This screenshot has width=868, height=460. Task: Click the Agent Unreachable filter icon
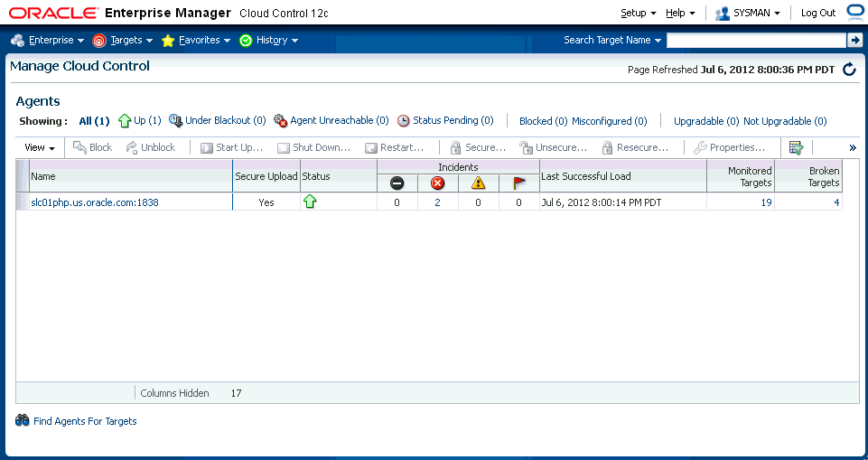click(281, 121)
